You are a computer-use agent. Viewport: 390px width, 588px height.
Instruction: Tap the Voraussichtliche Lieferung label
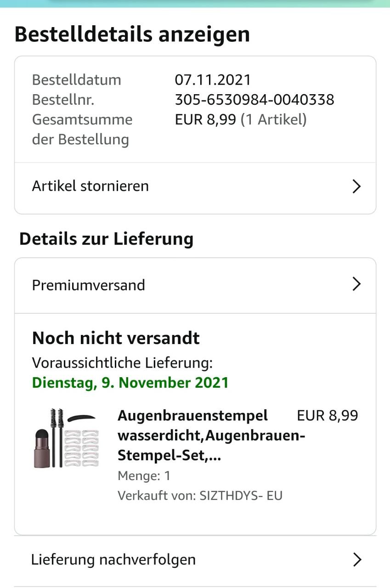[x=122, y=363]
